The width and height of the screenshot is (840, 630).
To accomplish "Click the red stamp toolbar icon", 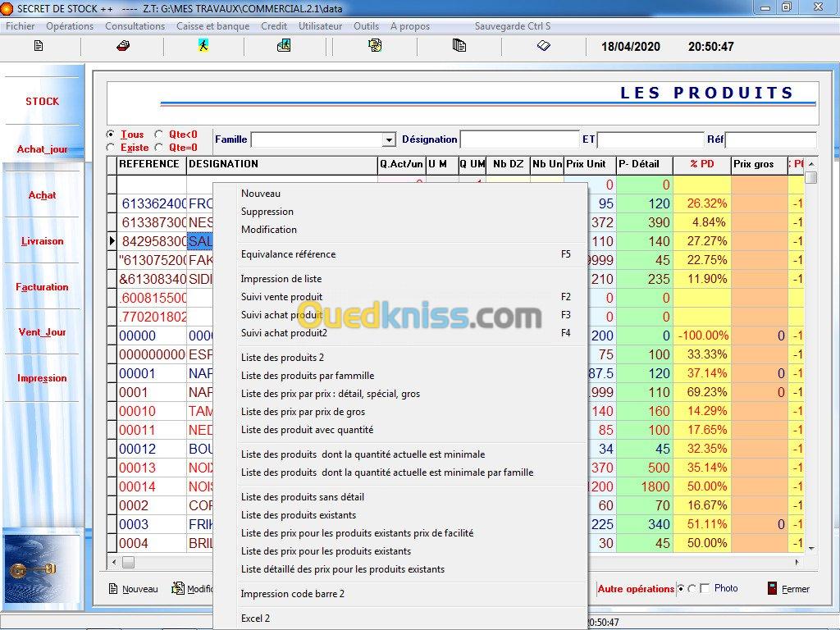I will pos(123,46).
